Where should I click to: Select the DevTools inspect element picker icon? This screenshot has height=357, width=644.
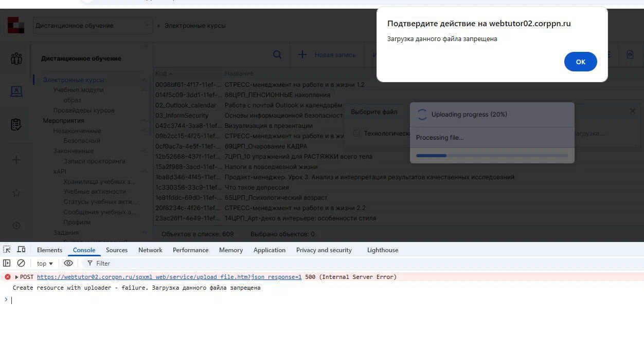coord(7,250)
